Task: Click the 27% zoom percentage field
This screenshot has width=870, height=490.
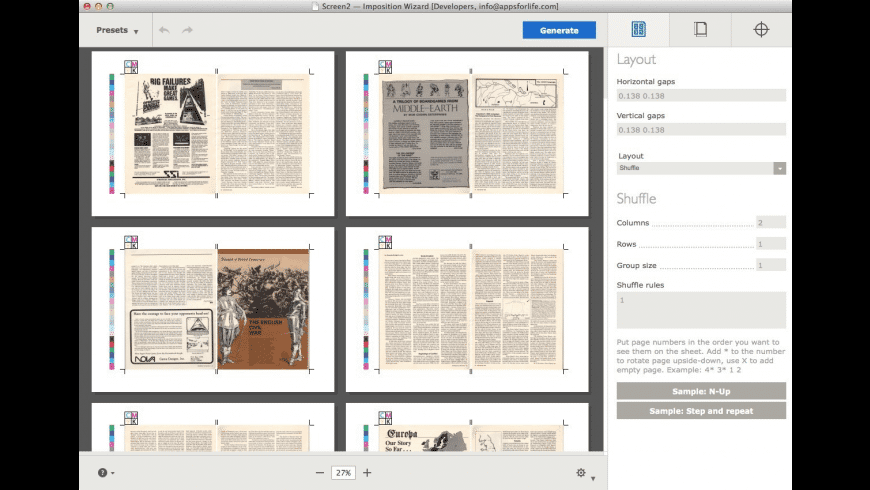Action: 343,473
